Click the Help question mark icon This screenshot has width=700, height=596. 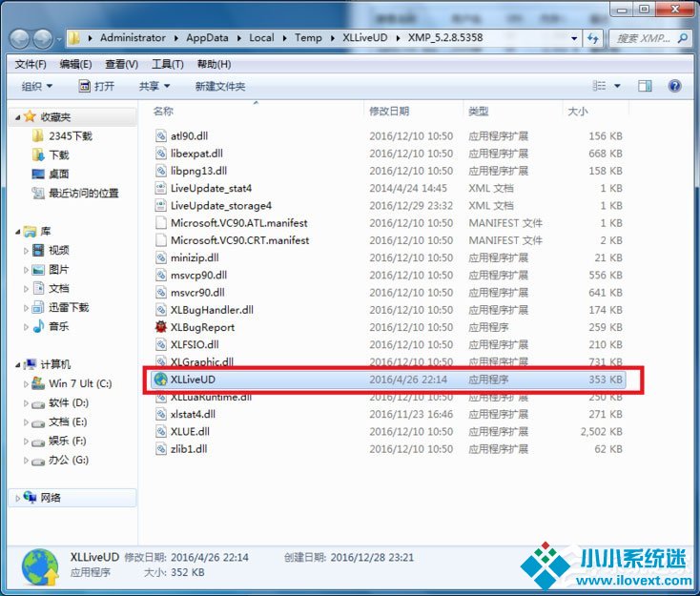[x=674, y=86]
